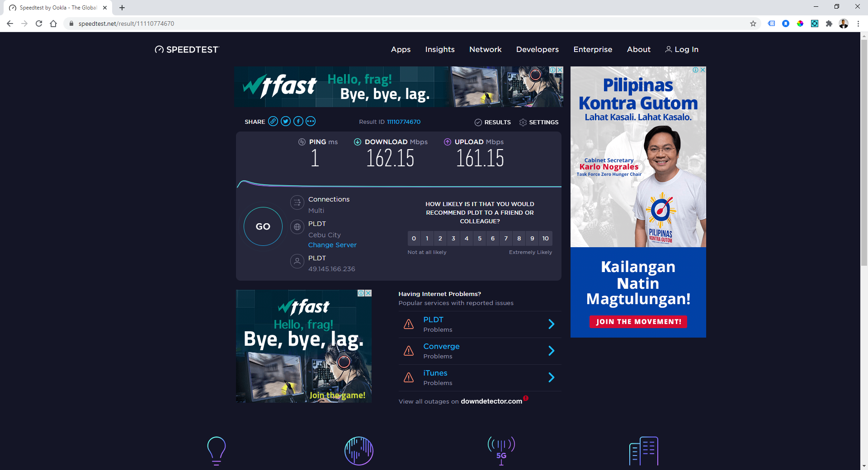Expand the PLDT Problems entry
868x470 pixels.
tap(480, 324)
